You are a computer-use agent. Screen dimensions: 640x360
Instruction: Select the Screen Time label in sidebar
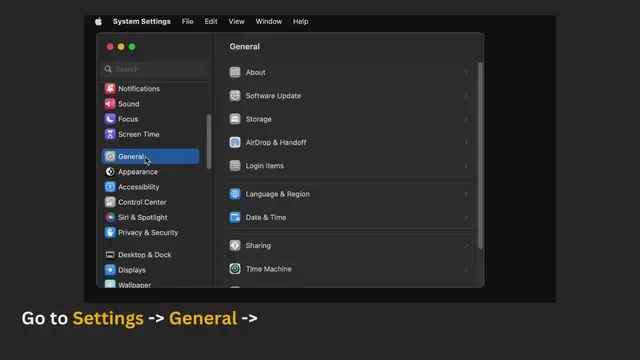tap(139, 134)
